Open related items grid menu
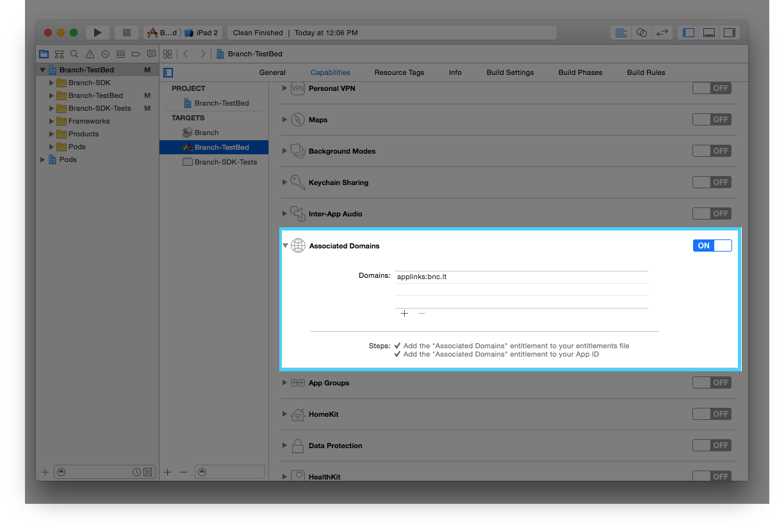This screenshot has width=784, height=532. tap(168, 54)
